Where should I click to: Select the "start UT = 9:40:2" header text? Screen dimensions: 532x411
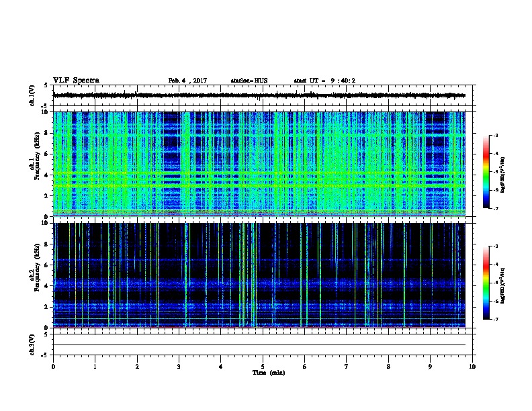click(324, 81)
